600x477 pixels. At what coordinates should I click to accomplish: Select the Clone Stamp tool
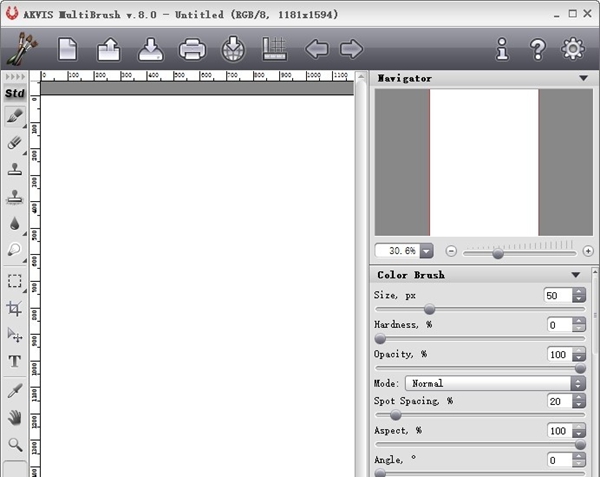point(15,169)
